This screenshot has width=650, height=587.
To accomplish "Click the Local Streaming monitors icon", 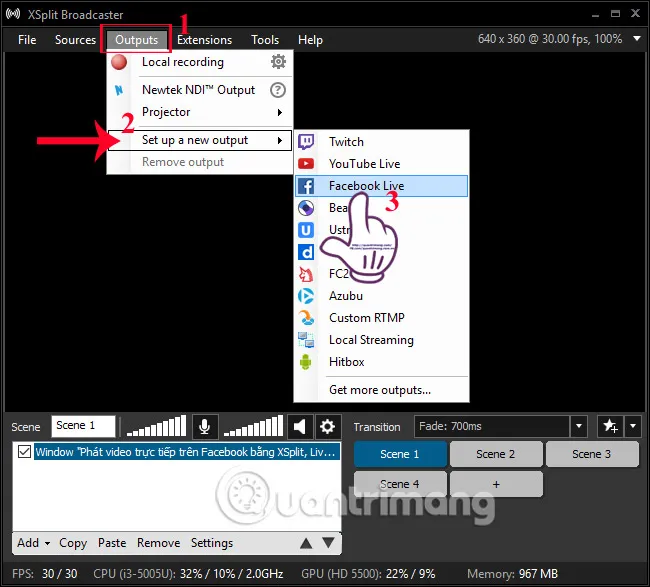I will click(x=306, y=340).
